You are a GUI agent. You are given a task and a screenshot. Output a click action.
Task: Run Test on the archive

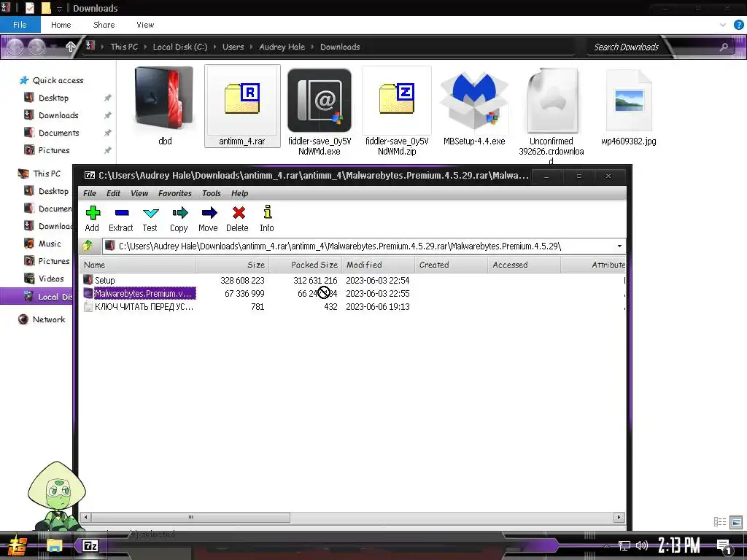point(150,219)
